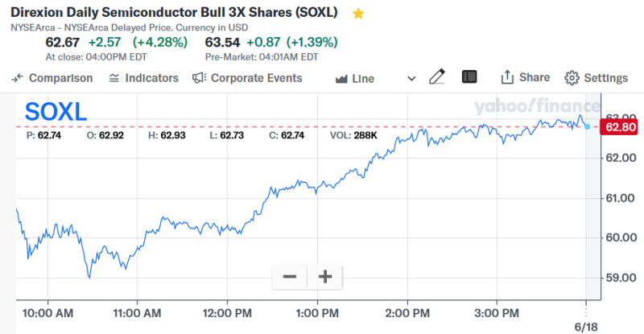Select the pencil drawing tool
Image resolution: width=644 pixels, height=334 pixels.
[x=437, y=77]
